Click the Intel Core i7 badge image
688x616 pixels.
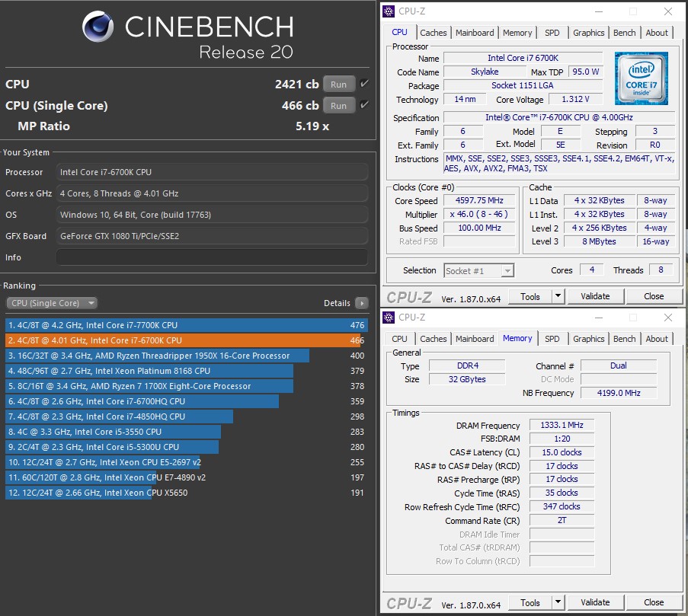click(x=641, y=78)
